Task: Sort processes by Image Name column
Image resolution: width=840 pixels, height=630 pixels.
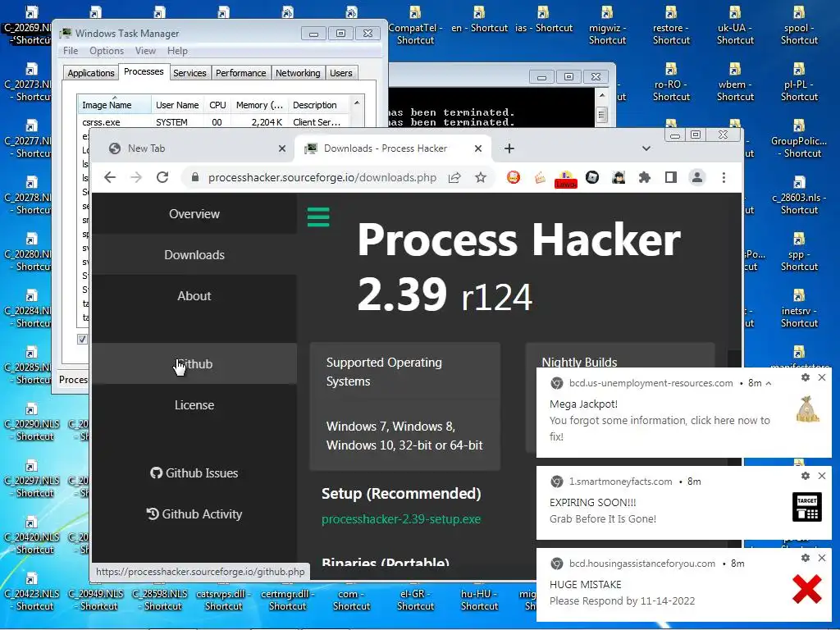Action: tap(113, 105)
